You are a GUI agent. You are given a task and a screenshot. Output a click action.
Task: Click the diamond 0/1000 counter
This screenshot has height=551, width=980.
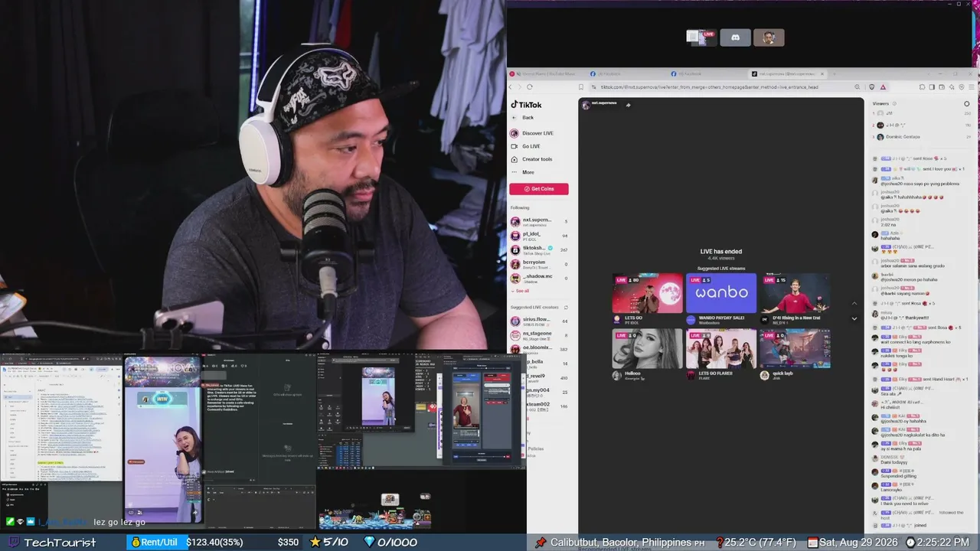(x=390, y=543)
